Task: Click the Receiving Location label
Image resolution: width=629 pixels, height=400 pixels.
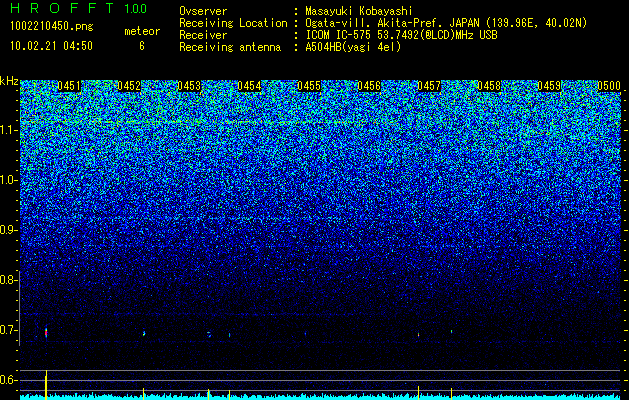Action: [x=233, y=23]
